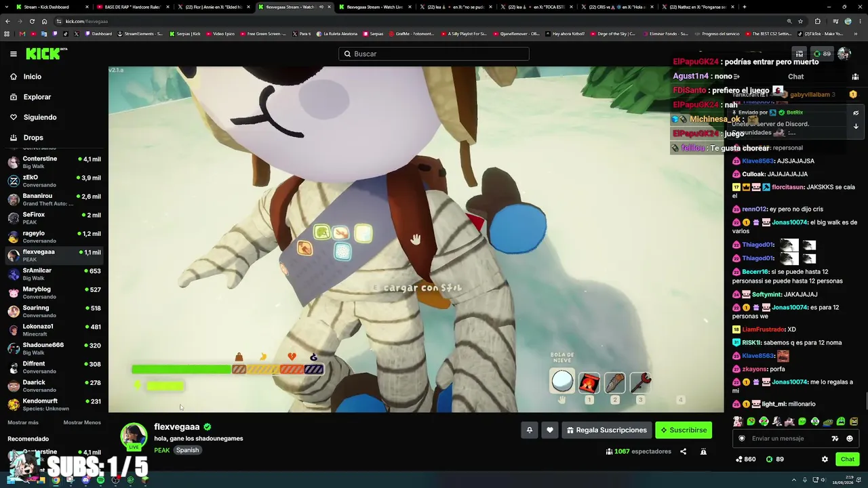Click the Kick logo
868x488 pixels.
pyautogui.click(x=46, y=54)
